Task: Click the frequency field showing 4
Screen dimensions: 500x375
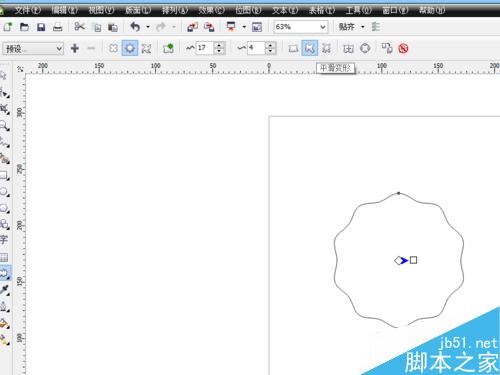Action: (257, 48)
